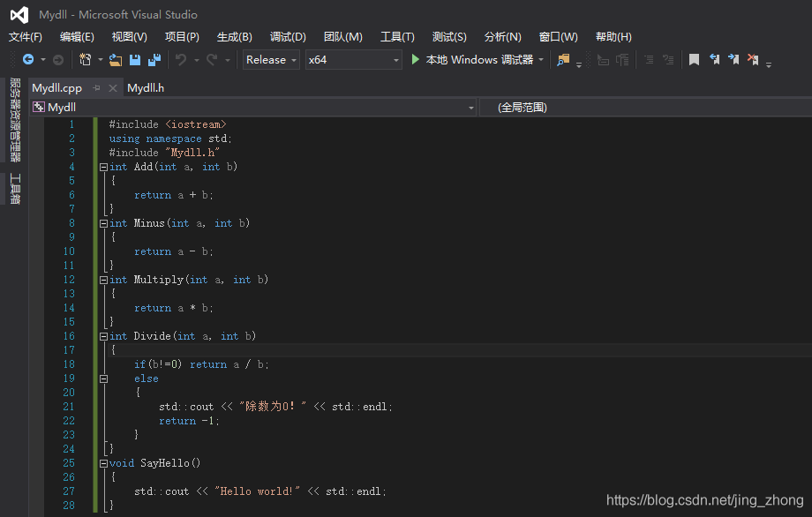
Task: Pin the Mydll.cpp tab
Action: [x=96, y=88]
